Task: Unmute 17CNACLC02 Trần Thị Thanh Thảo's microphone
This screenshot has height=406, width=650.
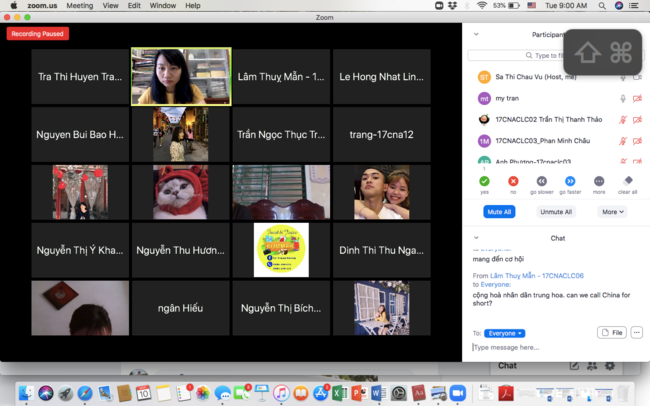Action: click(x=623, y=119)
